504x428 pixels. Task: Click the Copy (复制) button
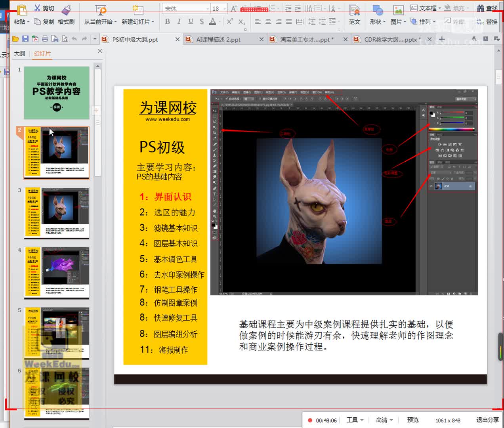(x=44, y=21)
